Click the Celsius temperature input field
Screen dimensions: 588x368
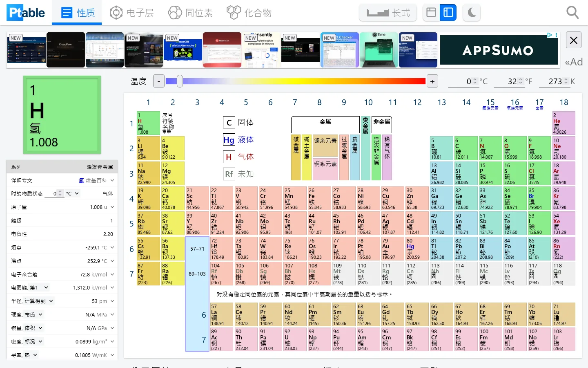[463, 81]
